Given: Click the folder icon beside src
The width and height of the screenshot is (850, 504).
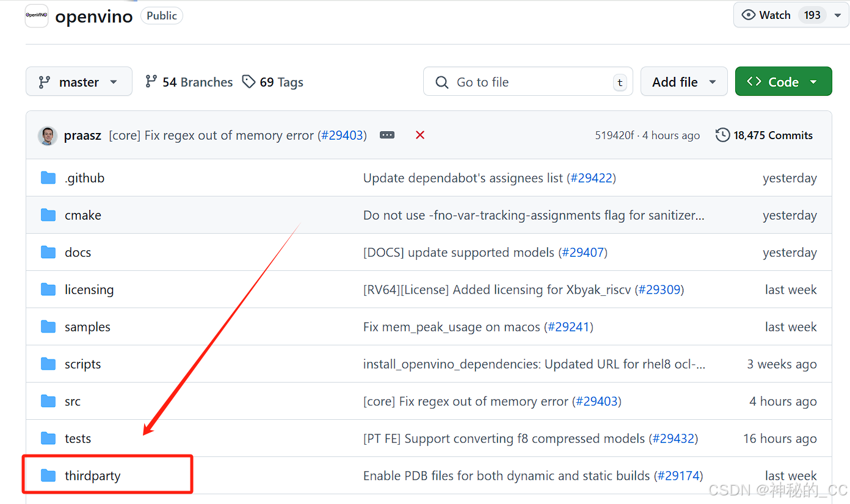Looking at the screenshot, I should coord(48,401).
